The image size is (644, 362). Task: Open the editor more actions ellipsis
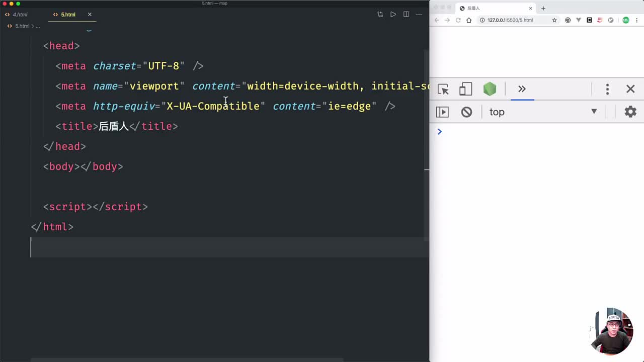pos(419,15)
